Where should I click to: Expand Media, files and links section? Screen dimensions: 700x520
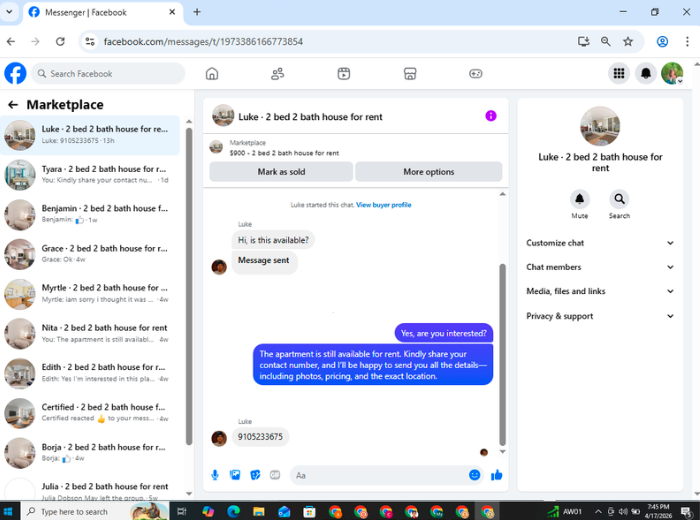(x=600, y=291)
